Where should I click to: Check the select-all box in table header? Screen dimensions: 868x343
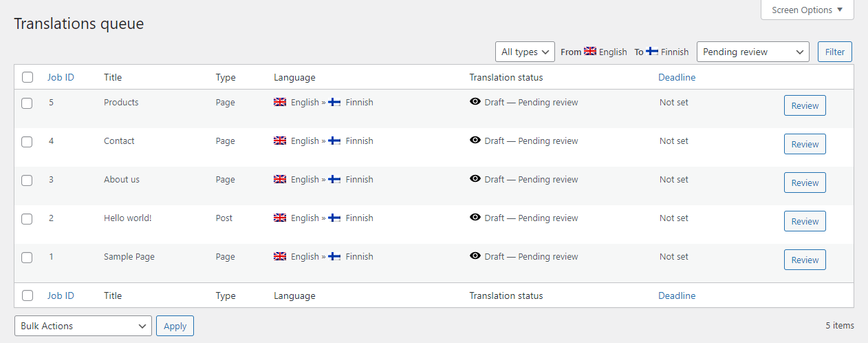pyautogui.click(x=27, y=77)
